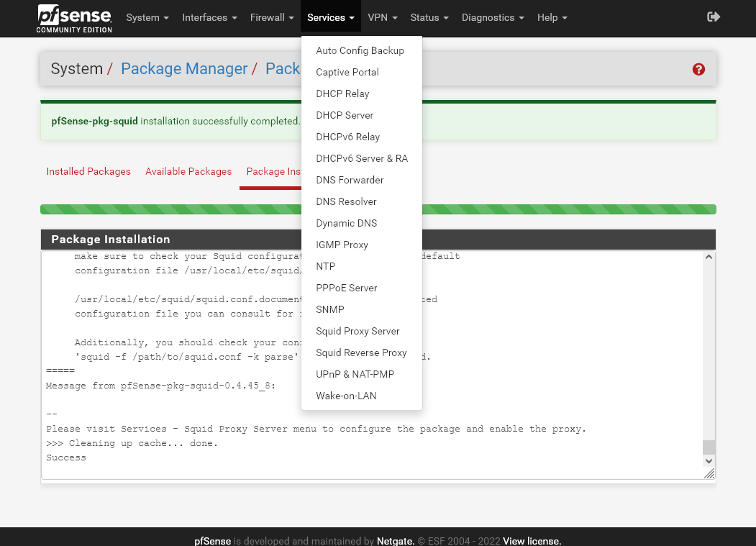This screenshot has height=546, width=756.
Task: Choose Captive Portal from Services menu
Action: (x=347, y=72)
